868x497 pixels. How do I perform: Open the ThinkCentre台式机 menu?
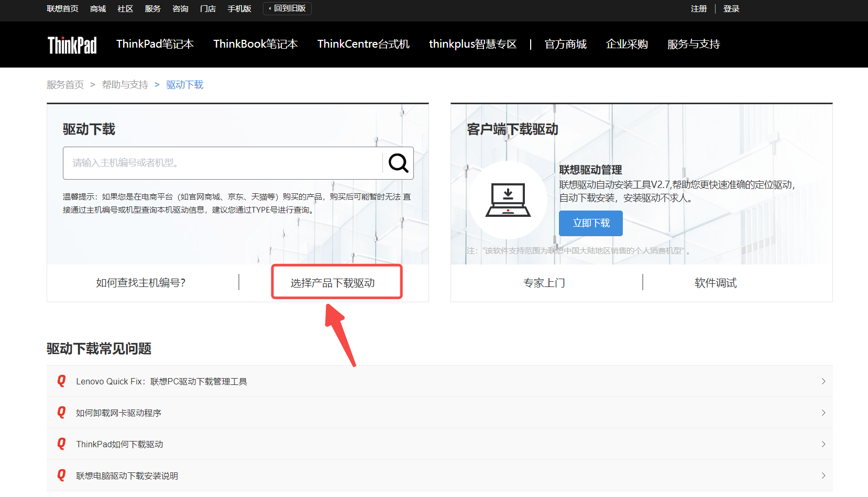363,45
